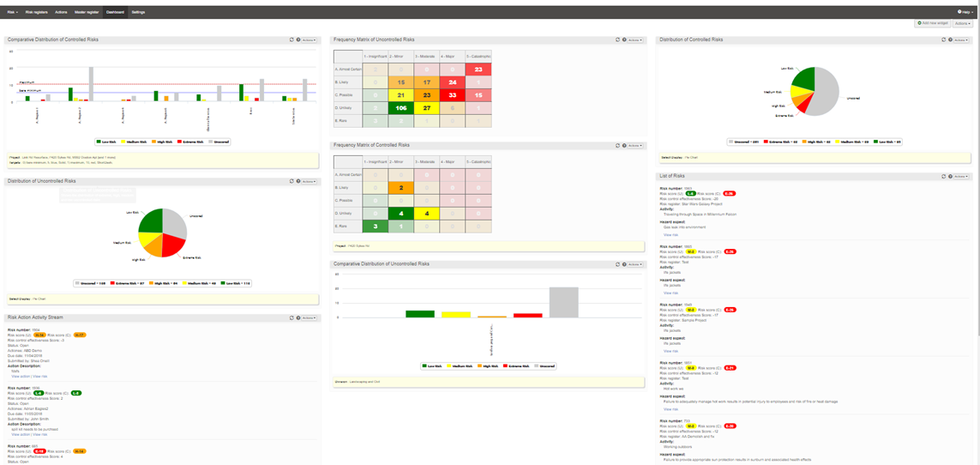Click help icon on Frequency Matrix of Uncontrolled Risks
Screen dimensions: 980x465
[x=624, y=39]
